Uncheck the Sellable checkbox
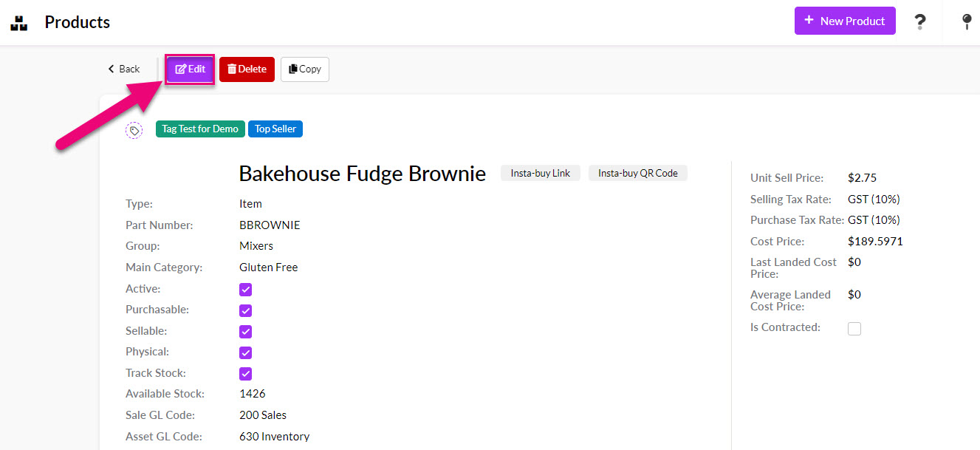Screen dimensions: 980x450 click(x=246, y=332)
